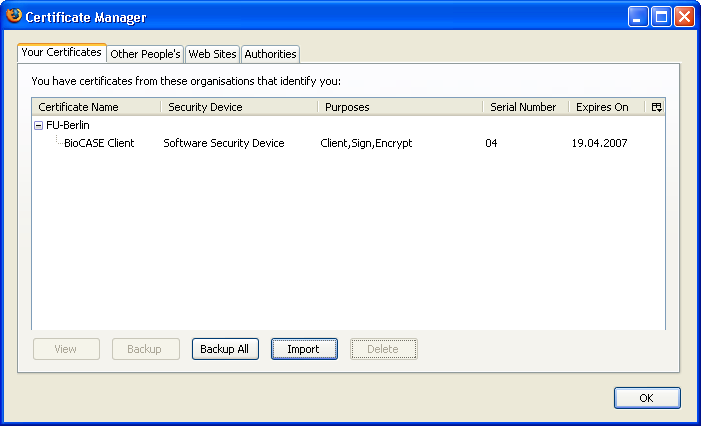Image resolution: width=701 pixels, height=426 pixels.
Task: Sort by Certificate Name column header
Action: click(96, 107)
